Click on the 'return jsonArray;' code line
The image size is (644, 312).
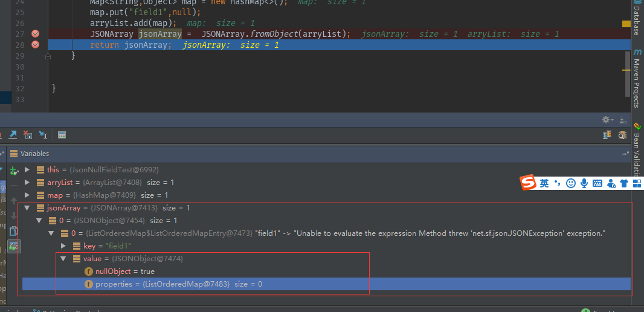(x=131, y=45)
